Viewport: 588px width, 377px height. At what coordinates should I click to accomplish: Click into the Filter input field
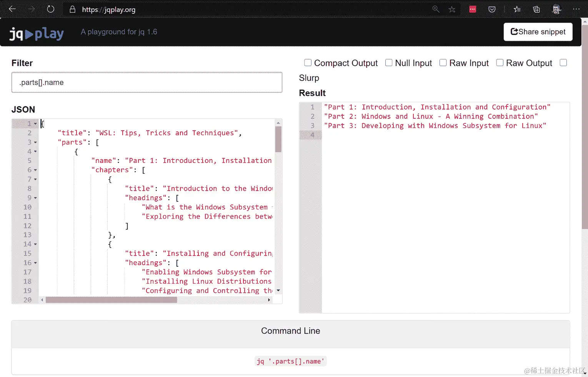[x=147, y=82]
